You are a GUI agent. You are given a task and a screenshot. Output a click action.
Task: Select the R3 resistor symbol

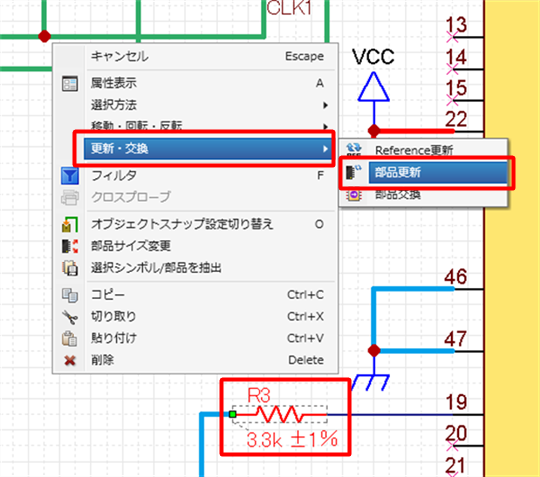280,414
